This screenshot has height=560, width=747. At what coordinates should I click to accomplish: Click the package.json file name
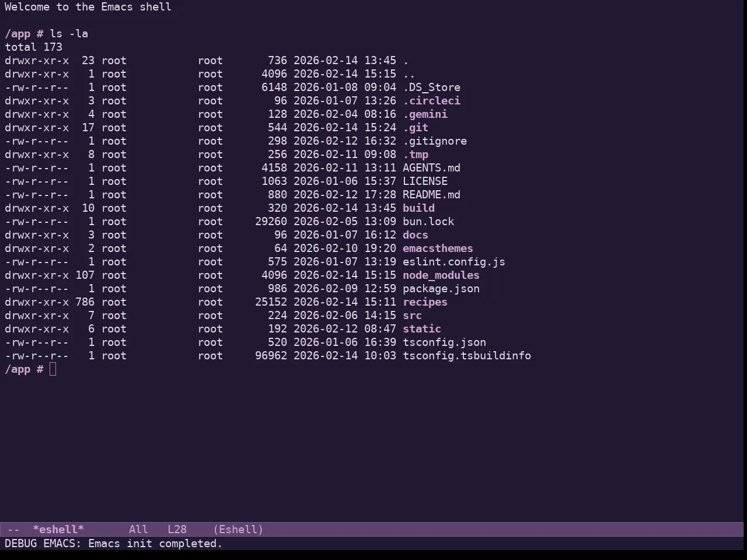[x=441, y=289]
